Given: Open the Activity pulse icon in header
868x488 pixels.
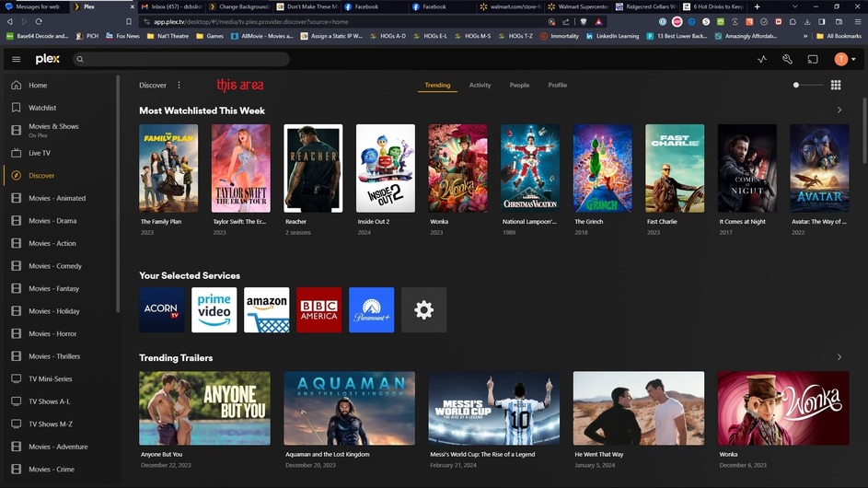Looking at the screenshot, I should 762,59.
